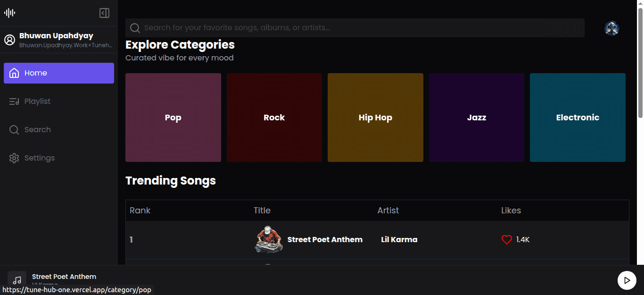The height and width of the screenshot is (295, 644).
Task: Click the Search magnifier icon in sidebar
Action: pyautogui.click(x=14, y=129)
